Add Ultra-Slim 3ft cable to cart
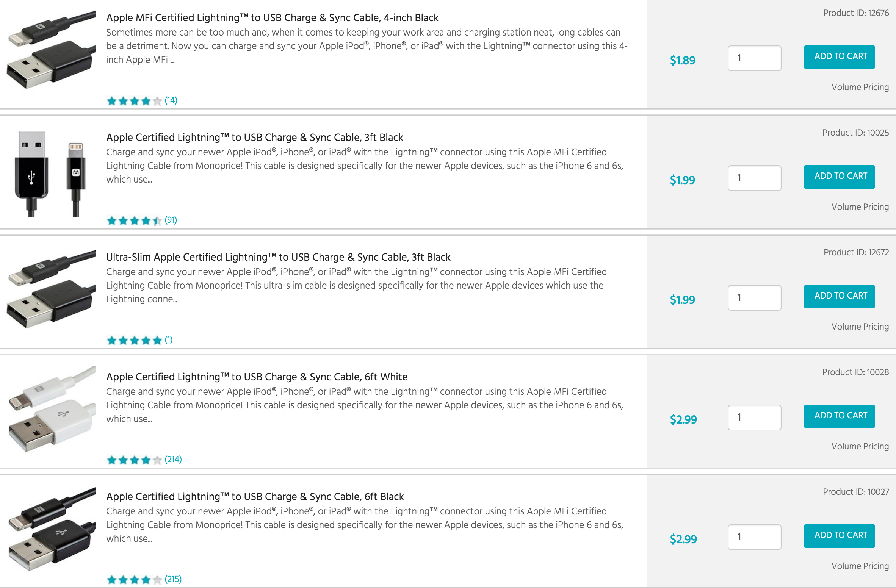 [839, 296]
